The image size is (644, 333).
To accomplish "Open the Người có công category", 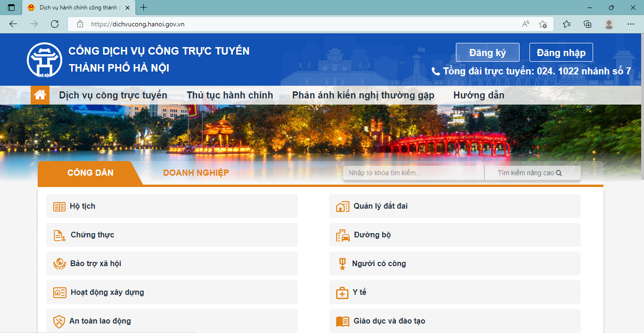I will click(x=455, y=264).
